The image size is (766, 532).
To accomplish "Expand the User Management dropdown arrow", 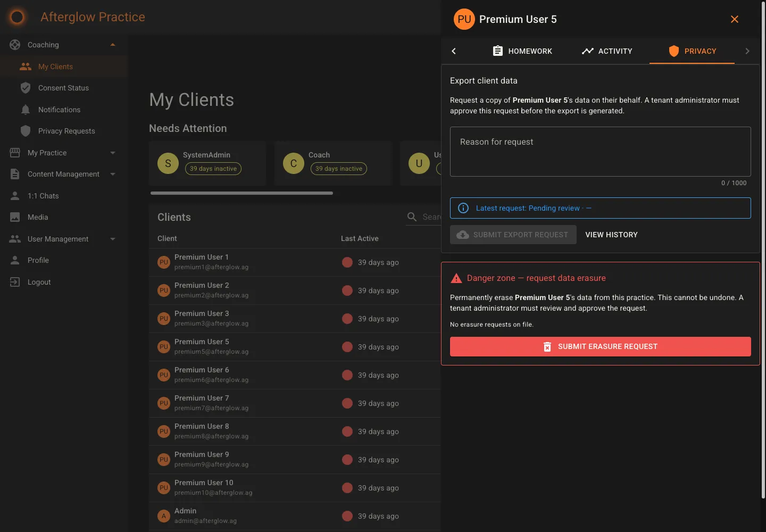I will (x=113, y=239).
